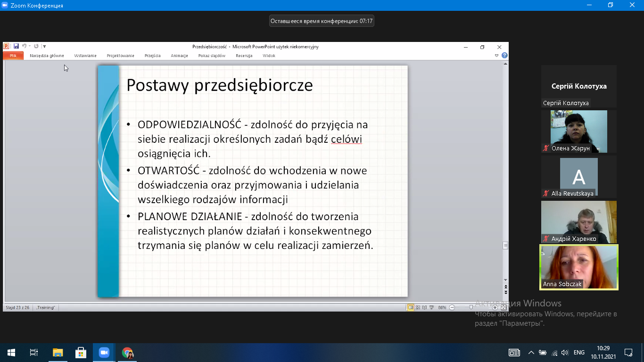
Task: Click the word 'ODPOWIEDZIALNOŚĆ' on the slide
Action: [x=190, y=125]
